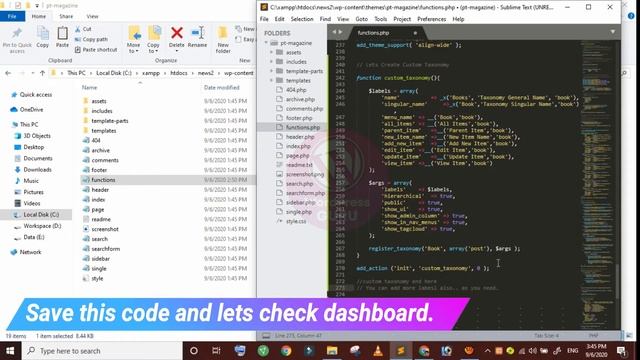The width and height of the screenshot is (640, 360).
Task: Click the Explorer Up one level arrow
Action: (42, 73)
